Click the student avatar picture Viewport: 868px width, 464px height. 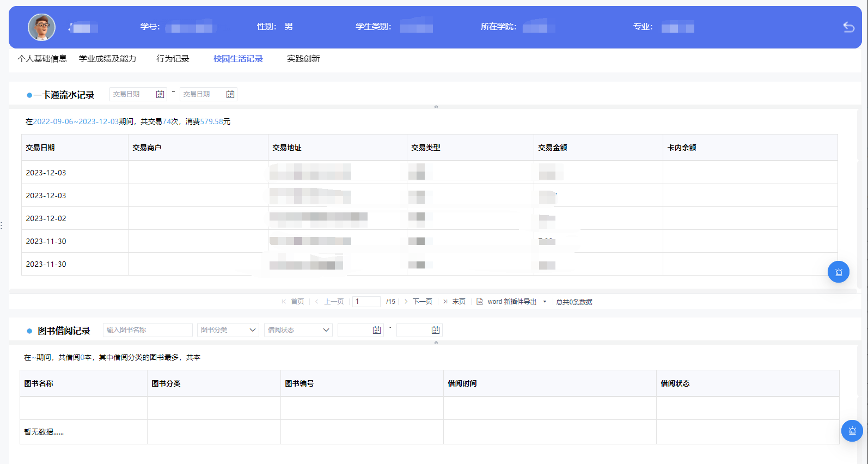pos(42,27)
